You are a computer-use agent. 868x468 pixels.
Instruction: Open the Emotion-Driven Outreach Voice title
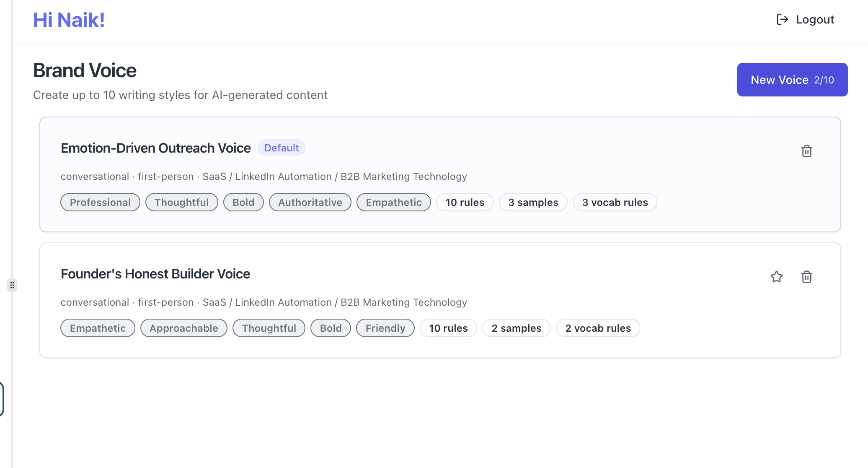155,148
